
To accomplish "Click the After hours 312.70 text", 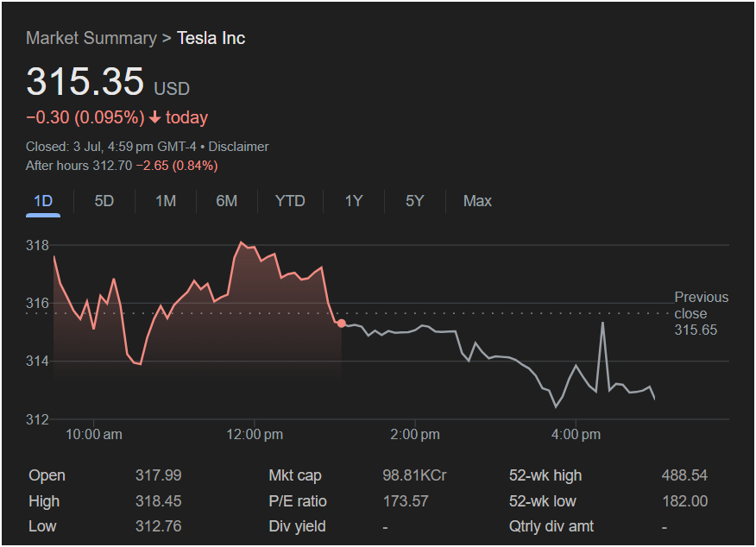I will click(x=79, y=166).
